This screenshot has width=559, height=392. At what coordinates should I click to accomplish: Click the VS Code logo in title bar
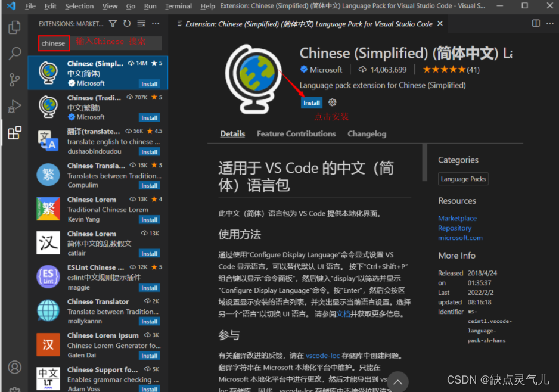(11, 6)
